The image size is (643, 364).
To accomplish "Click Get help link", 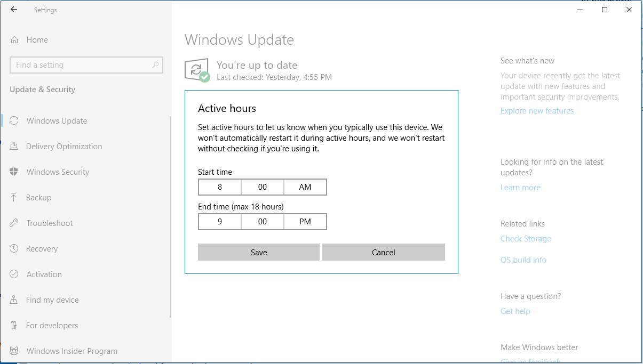I will (515, 311).
